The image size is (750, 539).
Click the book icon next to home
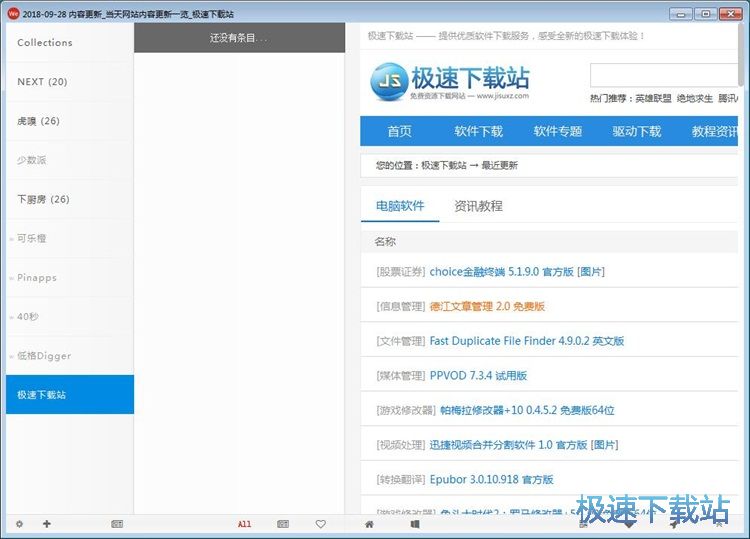click(x=415, y=524)
